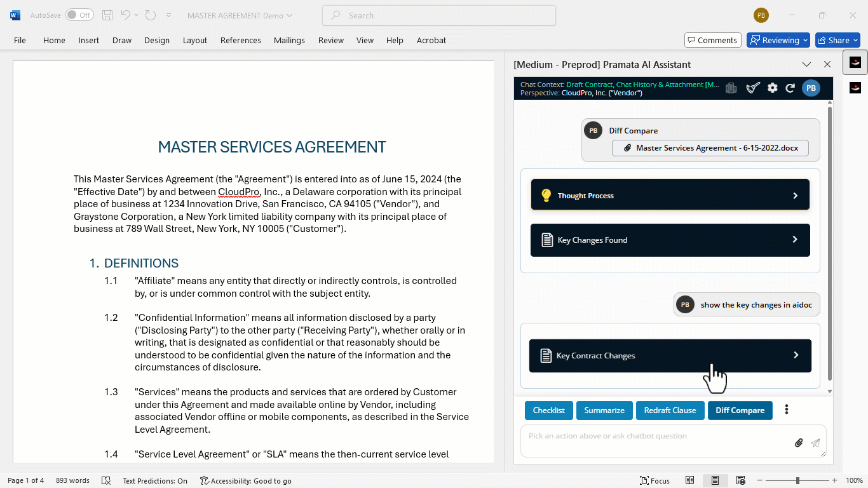Open the Master Services Agreement - 6-15-2022.docx attachment
The width and height of the screenshot is (868, 488).
click(710, 147)
